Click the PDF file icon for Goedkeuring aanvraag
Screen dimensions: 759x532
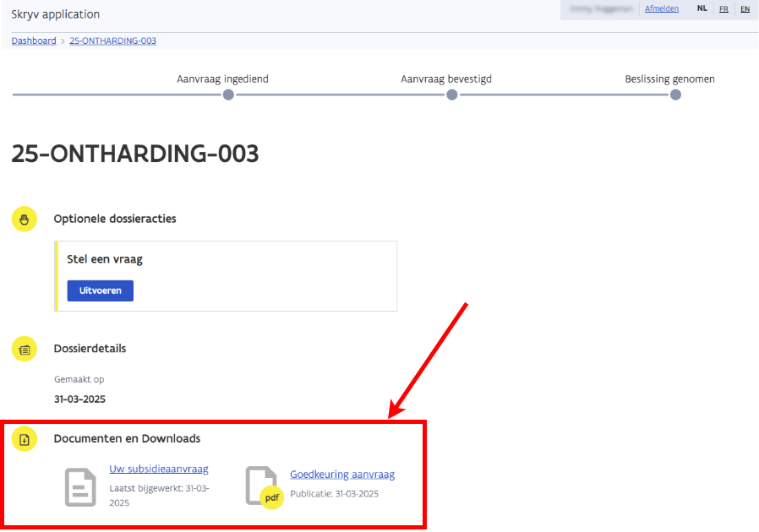(263, 486)
